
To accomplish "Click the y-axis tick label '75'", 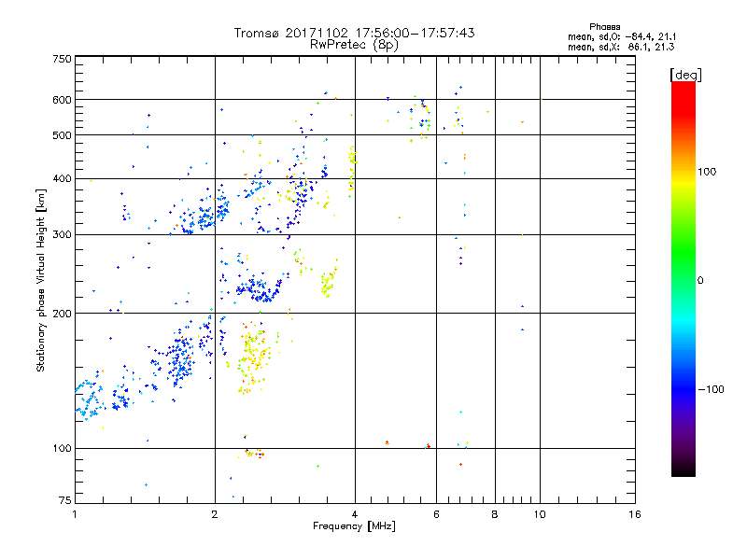I will pos(65,500).
